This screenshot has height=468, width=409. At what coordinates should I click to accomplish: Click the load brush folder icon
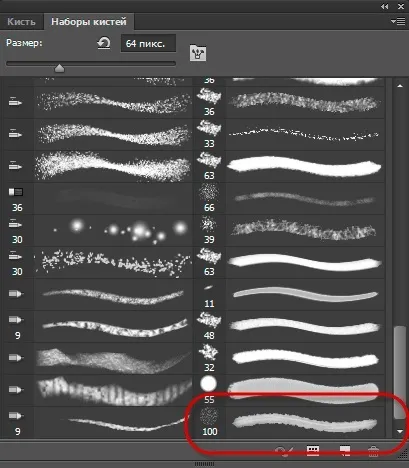(198, 53)
